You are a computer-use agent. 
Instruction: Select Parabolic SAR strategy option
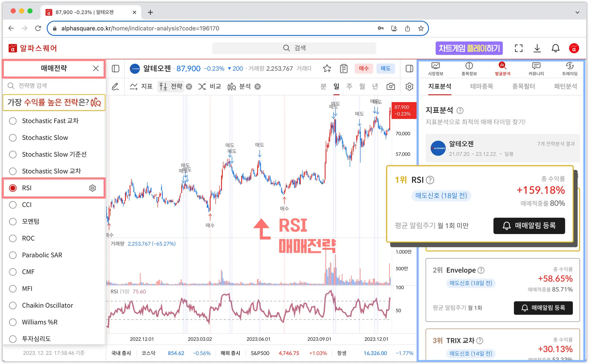pyautogui.click(x=13, y=255)
